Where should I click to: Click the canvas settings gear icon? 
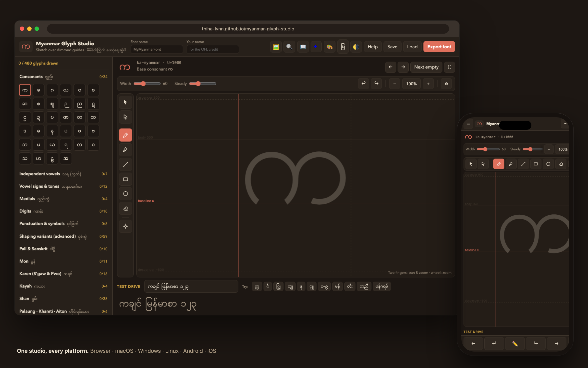[446, 84]
